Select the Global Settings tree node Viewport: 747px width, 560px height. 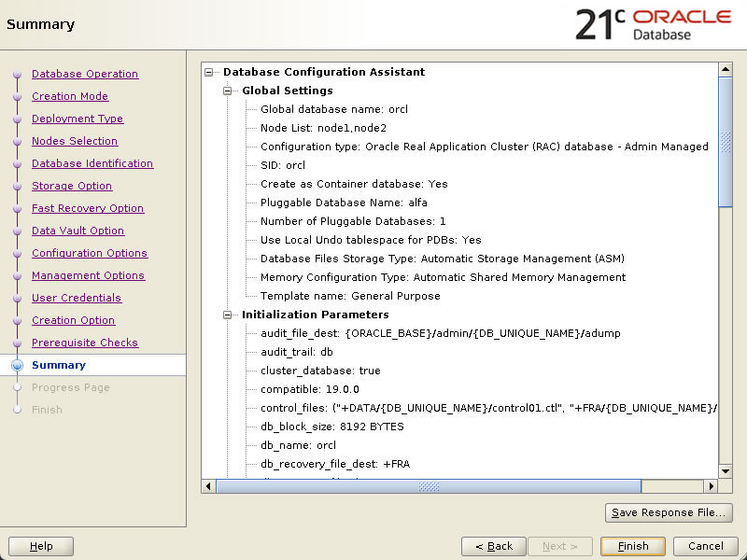click(x=288, y=91)
